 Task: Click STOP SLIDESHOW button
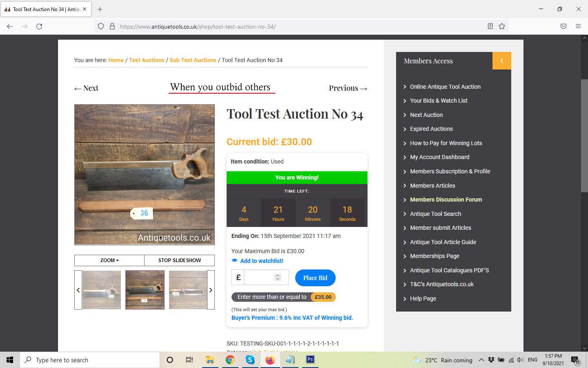coord(179,260)
